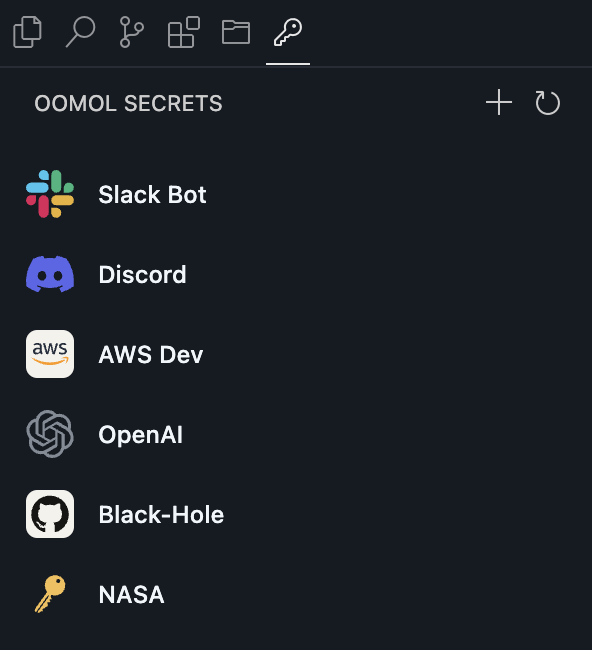Select the OpenAI secret label
Image resolution: width=592 pixels, height=650 pixels.
click(141, 434)
